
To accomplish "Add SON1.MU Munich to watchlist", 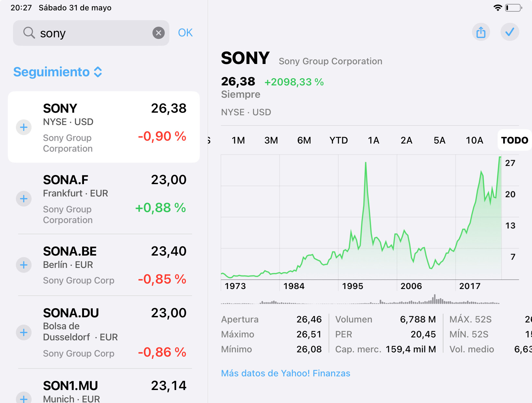I will point(24,398).
